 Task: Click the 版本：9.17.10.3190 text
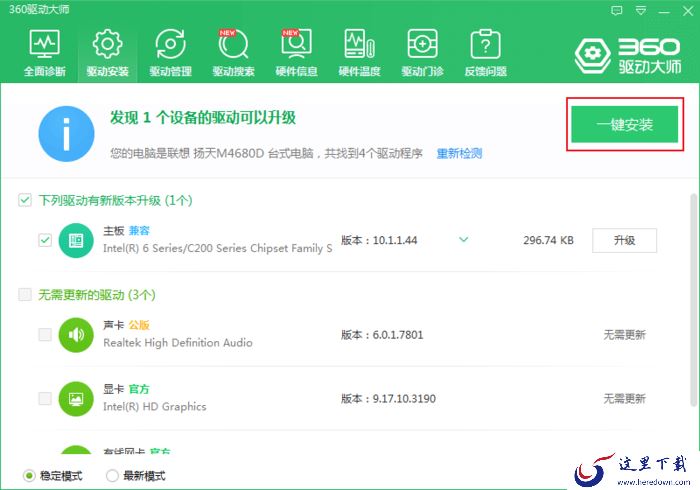pos(388,399)
